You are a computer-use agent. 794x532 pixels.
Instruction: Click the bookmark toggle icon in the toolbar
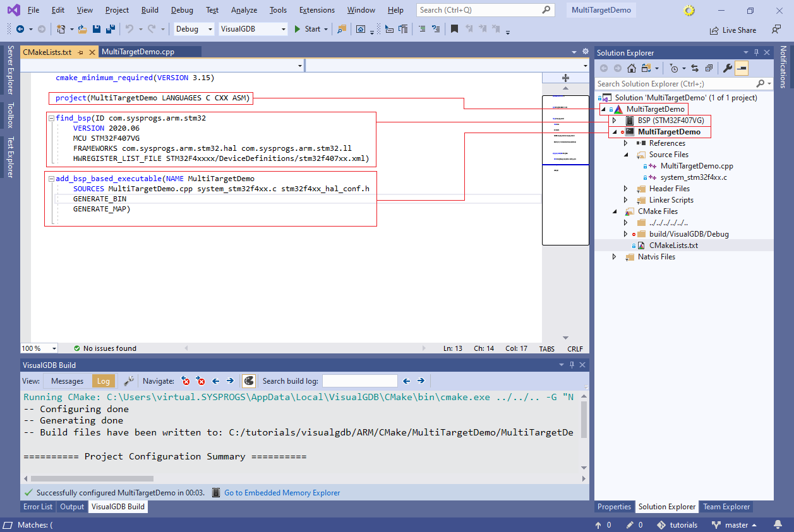(454, 29)
